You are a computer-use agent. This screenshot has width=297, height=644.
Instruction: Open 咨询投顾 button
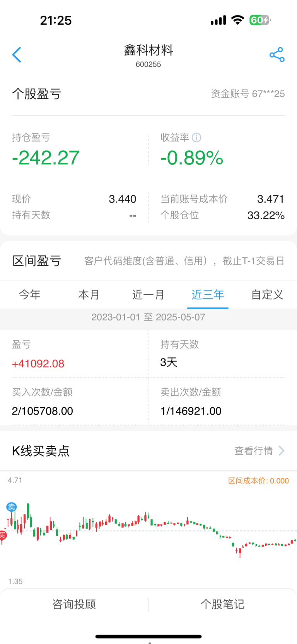[74, 604]
